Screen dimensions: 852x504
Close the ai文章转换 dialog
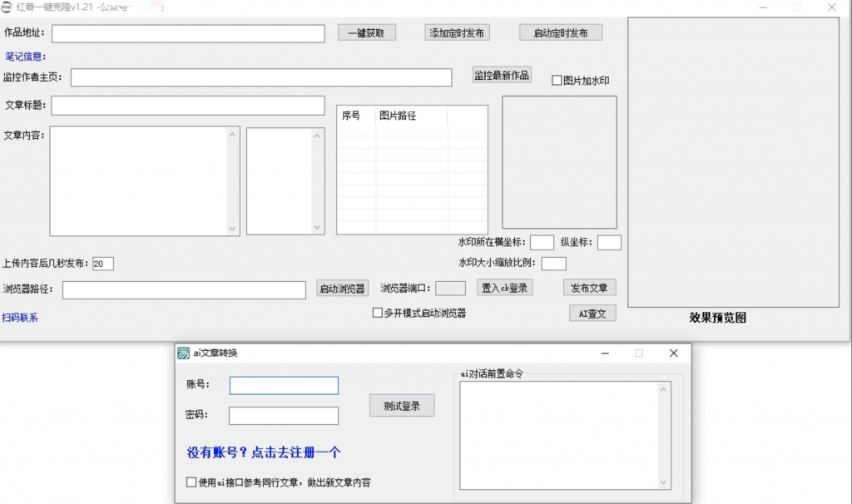(674, 353)
